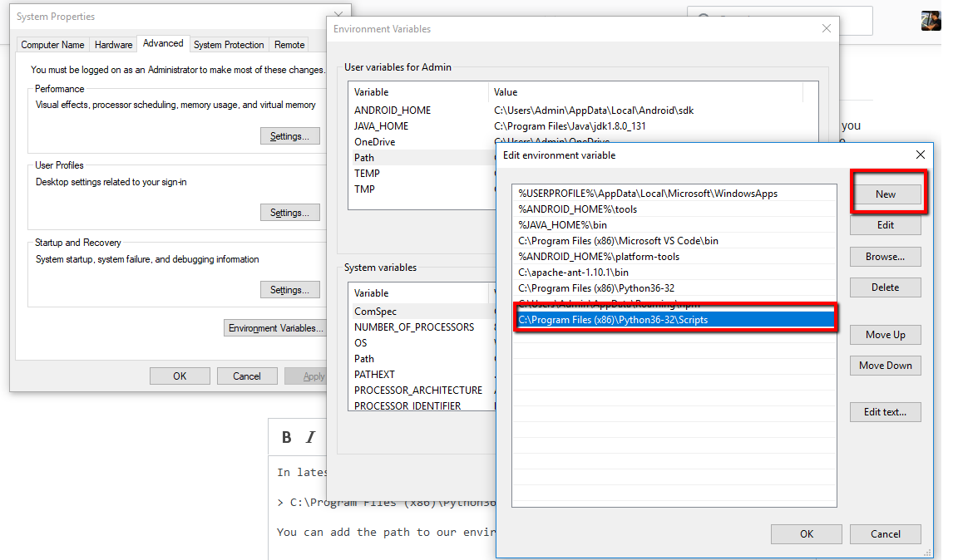Select the %ANDROID_HOME%\platform-tools entry
Image resolution: width=958 pixels, height=560 pixels.
[674, 257]
